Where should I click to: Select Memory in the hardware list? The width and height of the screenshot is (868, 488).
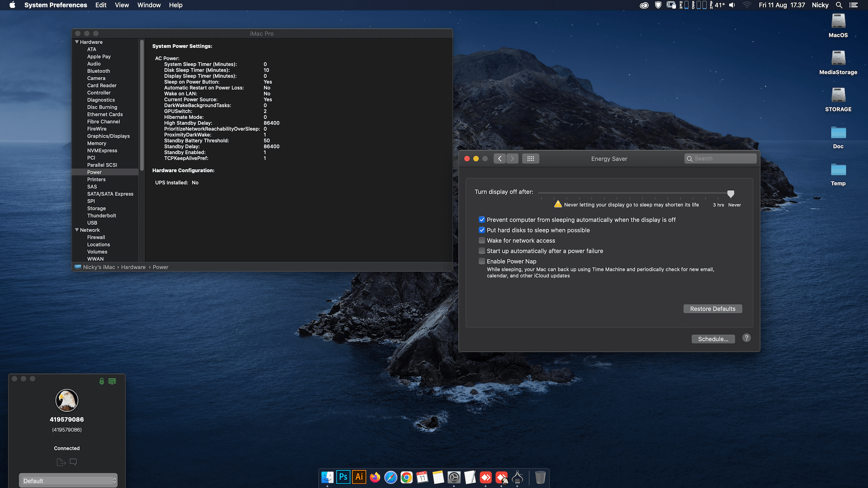[97, 143]
